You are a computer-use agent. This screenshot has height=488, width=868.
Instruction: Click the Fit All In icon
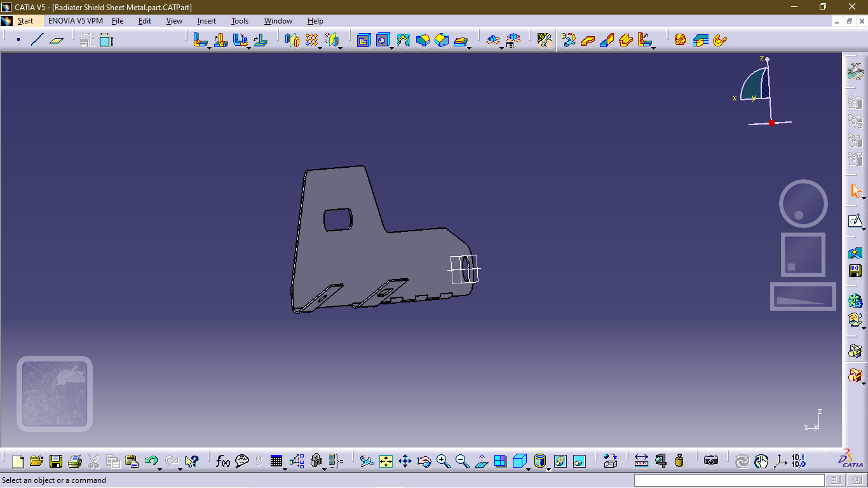tap(386, 461)
